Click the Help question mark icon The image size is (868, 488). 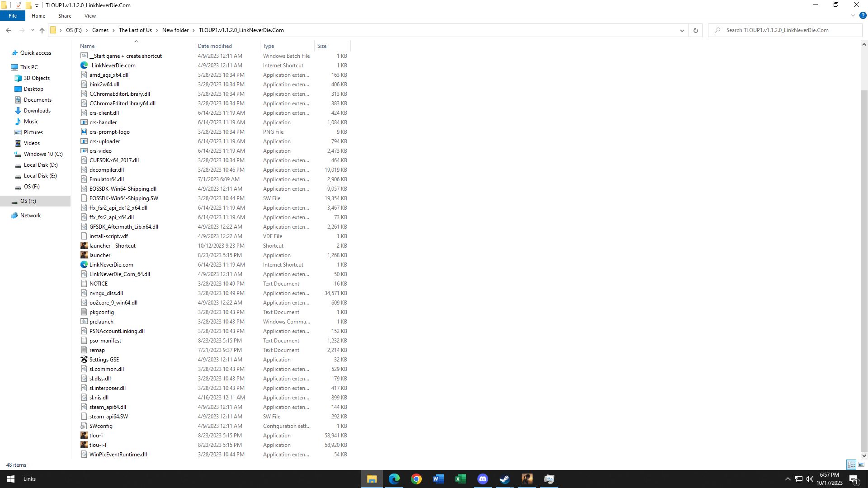coord(863,15)
